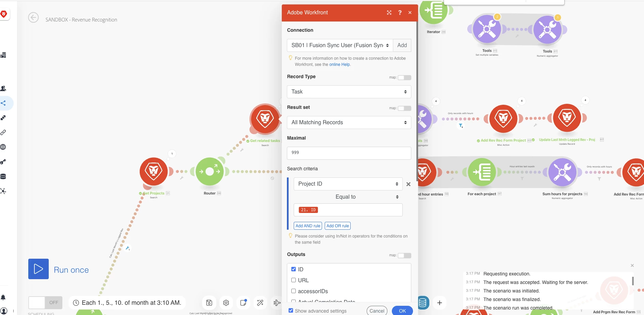Screen dimensions: 644x315
Task: Uncheck Show advanced settings checkbox
Action: (x=291, y=311)
